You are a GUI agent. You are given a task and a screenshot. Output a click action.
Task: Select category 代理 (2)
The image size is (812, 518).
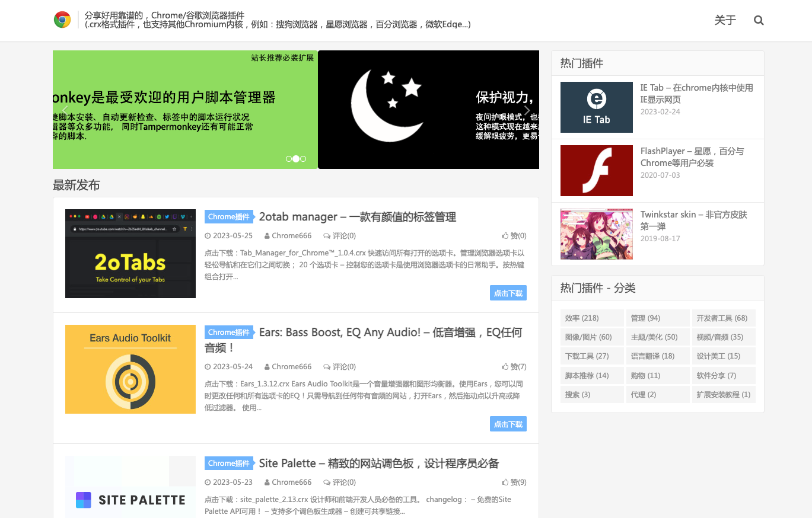coord(657,395)
